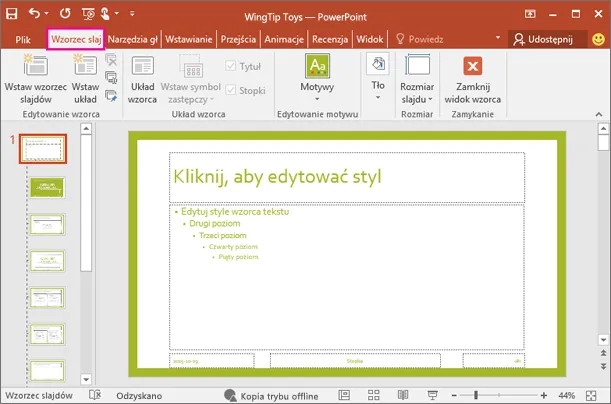Click the Udostępnij share button
The image size is (611, 404).
[x=548, y=39]
